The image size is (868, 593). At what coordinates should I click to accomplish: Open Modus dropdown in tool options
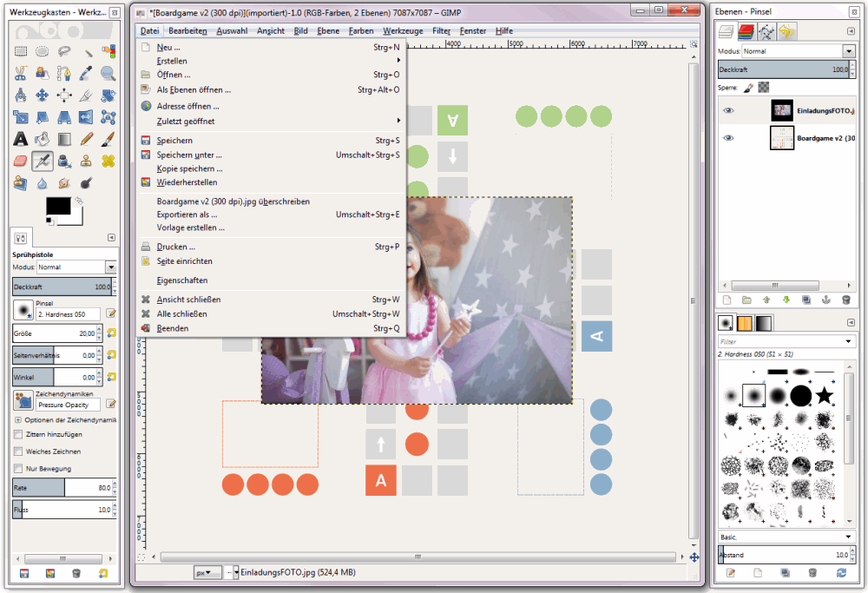[111, 267]
